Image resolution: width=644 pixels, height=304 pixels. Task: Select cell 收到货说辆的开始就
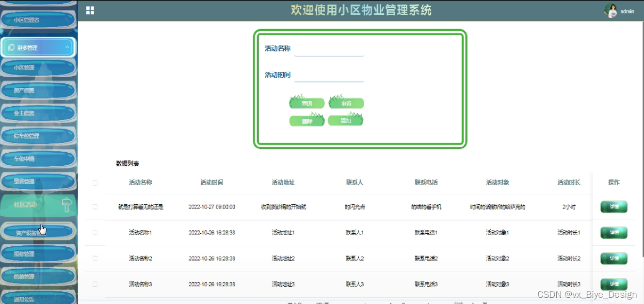(283, 207)
